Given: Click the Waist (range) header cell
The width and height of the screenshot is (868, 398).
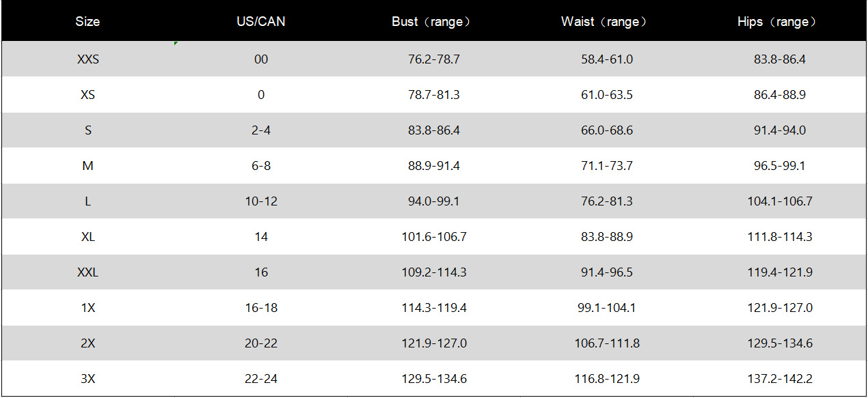Looking at the screenshot, I should 606,21.
